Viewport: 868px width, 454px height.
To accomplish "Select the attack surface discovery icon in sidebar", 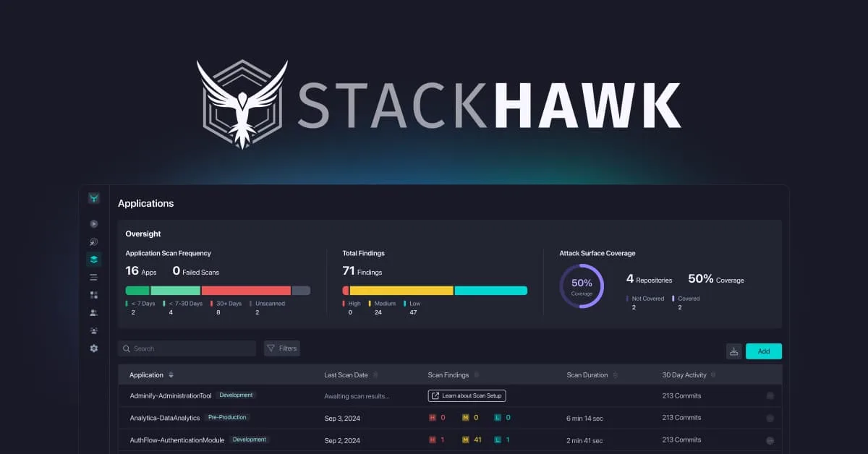I will pos(93,241).
